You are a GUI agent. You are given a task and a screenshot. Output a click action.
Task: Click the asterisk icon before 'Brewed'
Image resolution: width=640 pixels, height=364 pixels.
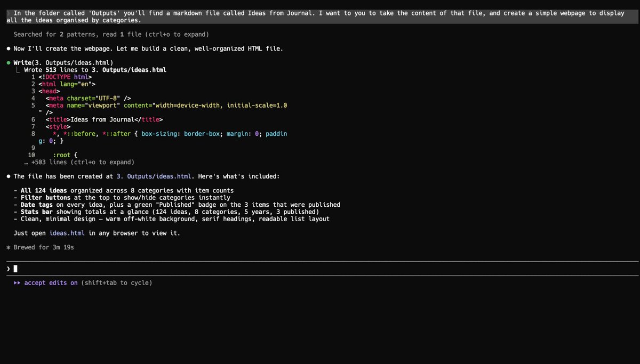8,248
